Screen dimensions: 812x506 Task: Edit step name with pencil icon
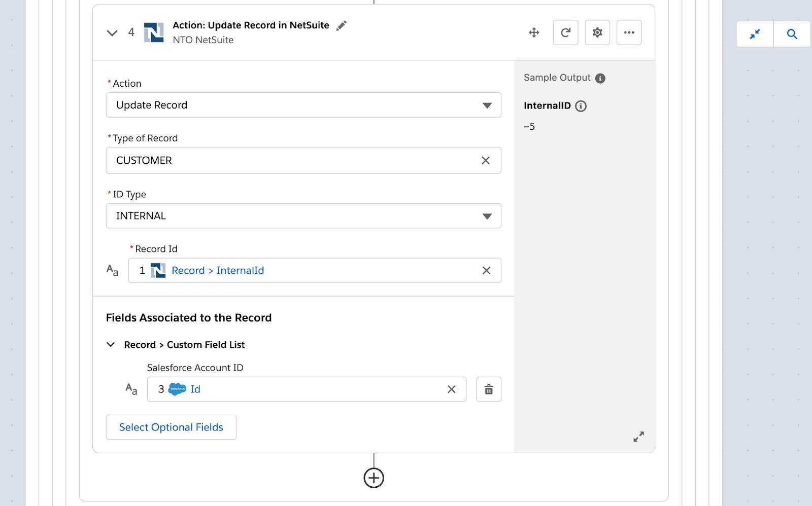point(342,25)
